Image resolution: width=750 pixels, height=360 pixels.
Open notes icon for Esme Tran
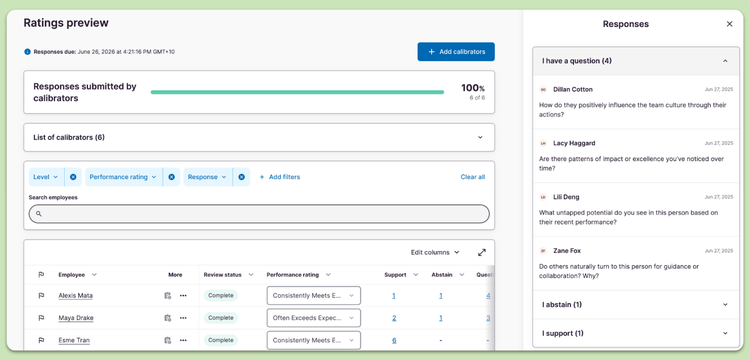point(167,340)
